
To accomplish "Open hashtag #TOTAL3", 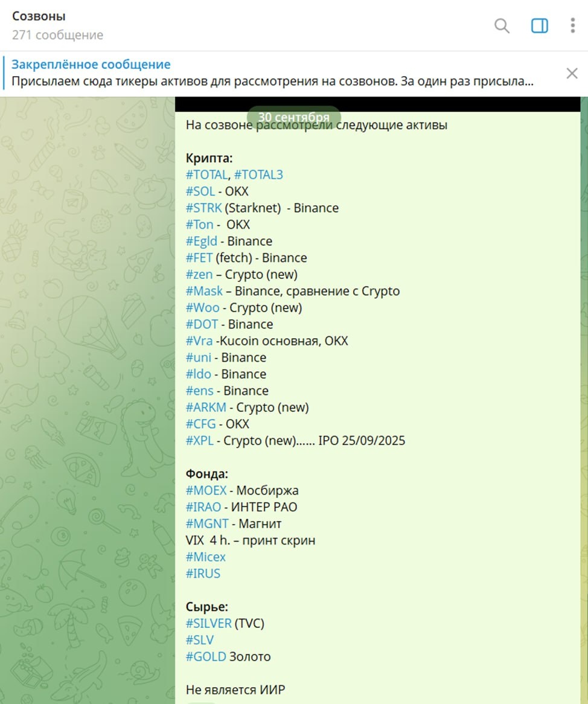I will coord(258,174).
